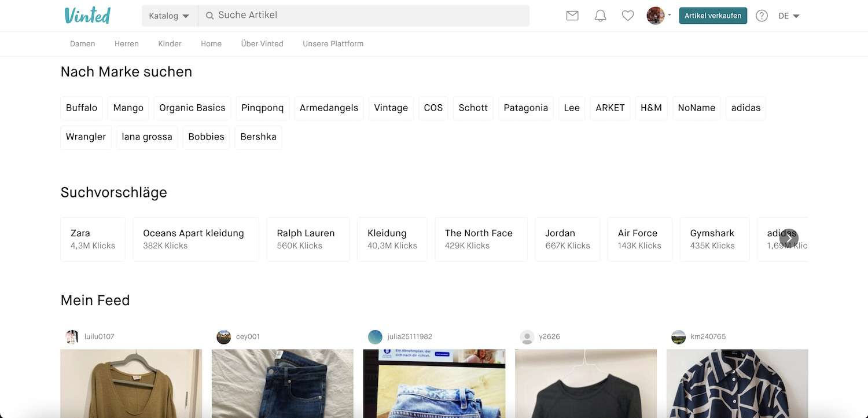
Task: Pick the H&M brand chip
Action: (x=652, y=108)
